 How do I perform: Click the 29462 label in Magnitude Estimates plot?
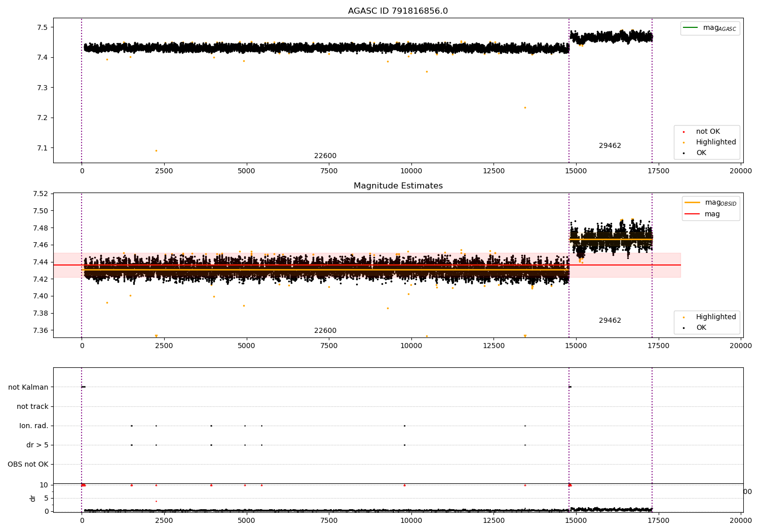(x=610, y=321)
